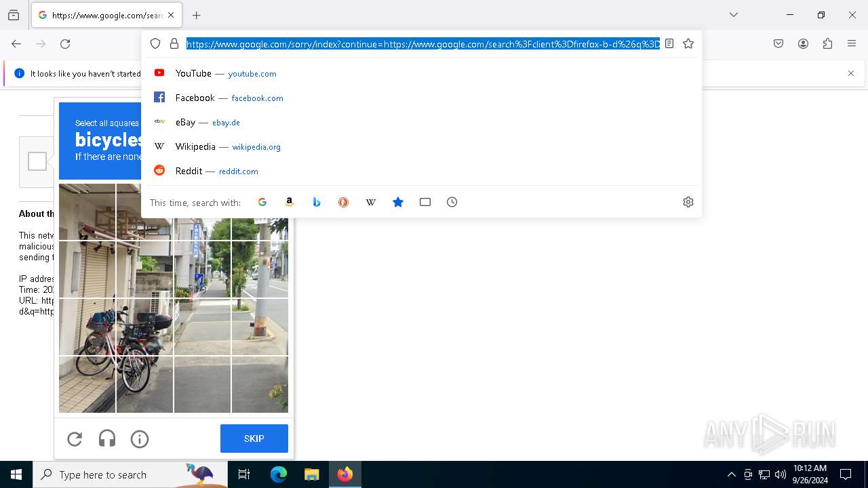Image resolution: width=868 pixels, height=488 pixels.
Task: Search with Wikipedia engine icon
Action: pyautogui.click(x=371, y=202)
